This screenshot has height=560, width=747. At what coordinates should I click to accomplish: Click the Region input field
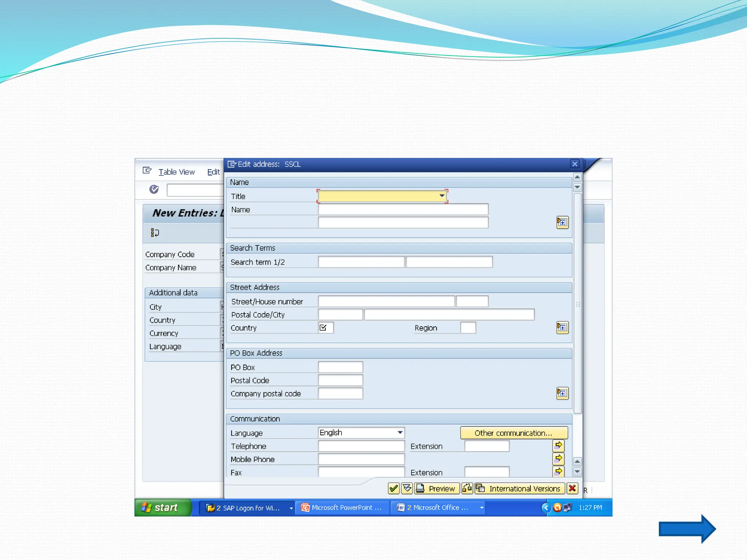[x=468, y=328]
